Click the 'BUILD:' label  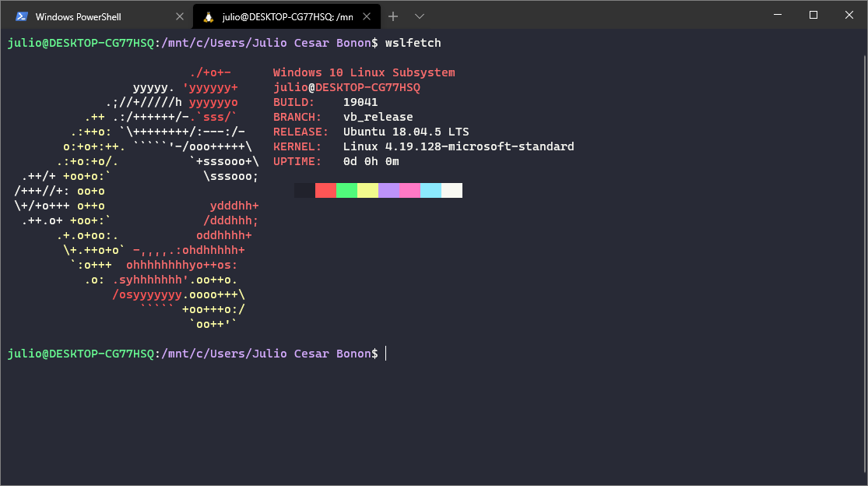pos(294,102)
